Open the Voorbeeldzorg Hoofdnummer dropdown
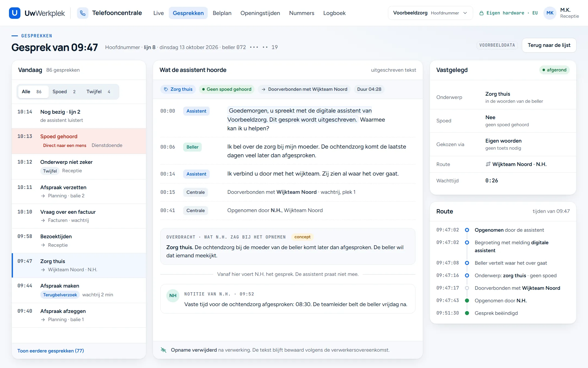This screenshot has height=368, width=588. point(430,13)
